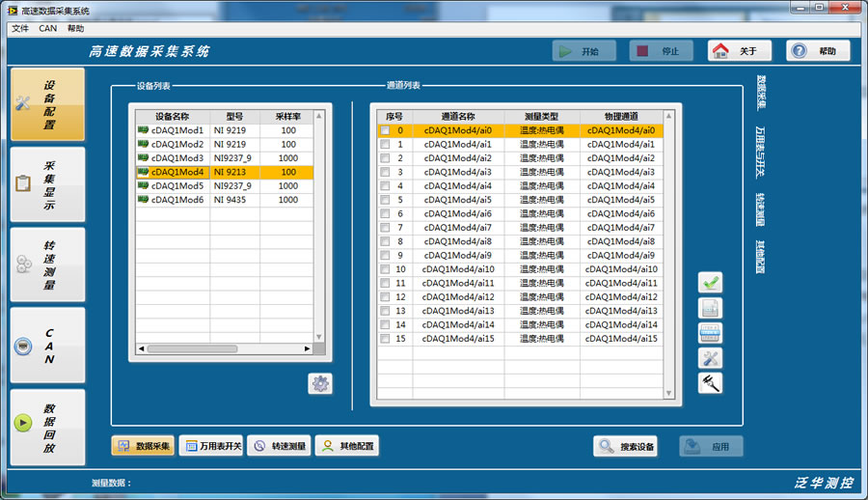Click the 搜索设备 button

(x=625, y=446)
